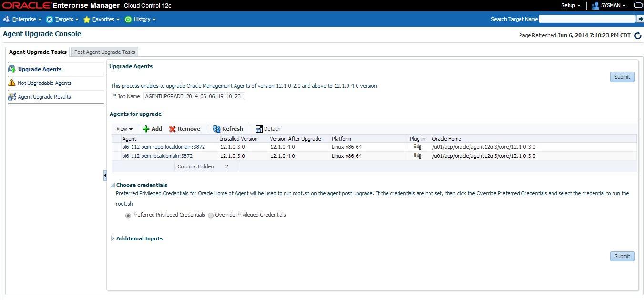Click the Refresh table icon
644x300 pixels.
[x=216, y=129]
